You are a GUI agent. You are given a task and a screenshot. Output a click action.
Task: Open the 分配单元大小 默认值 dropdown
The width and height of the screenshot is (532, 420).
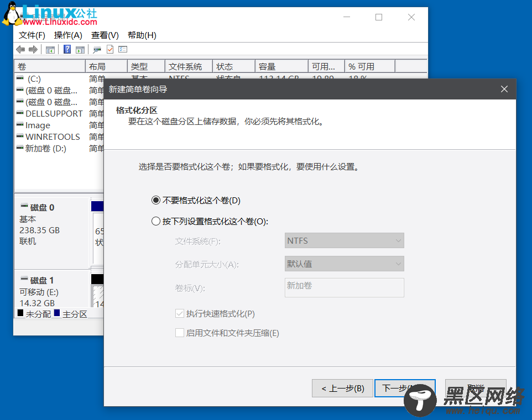pyautogui.click(x=345, y=264)
